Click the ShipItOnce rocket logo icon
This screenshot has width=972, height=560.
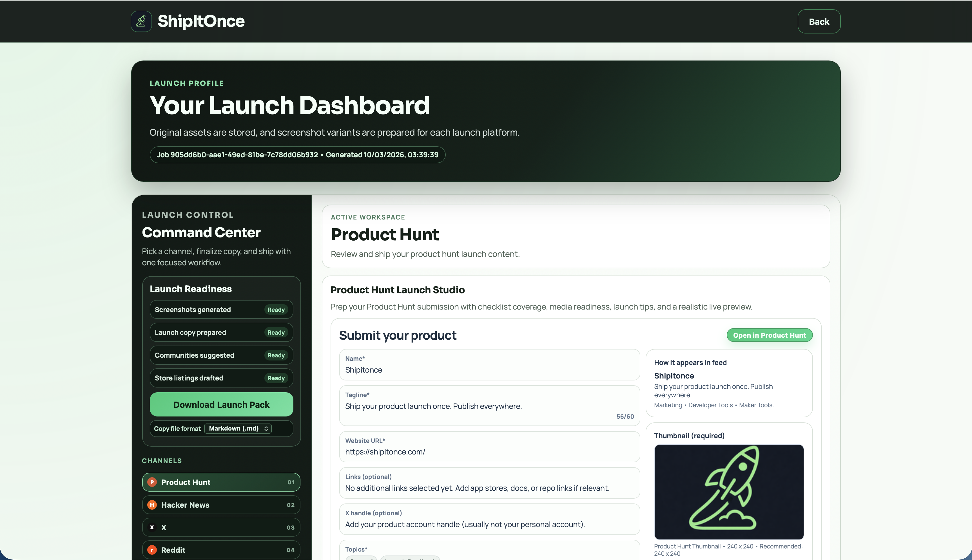pyautogui.click(x=141, y=21)
